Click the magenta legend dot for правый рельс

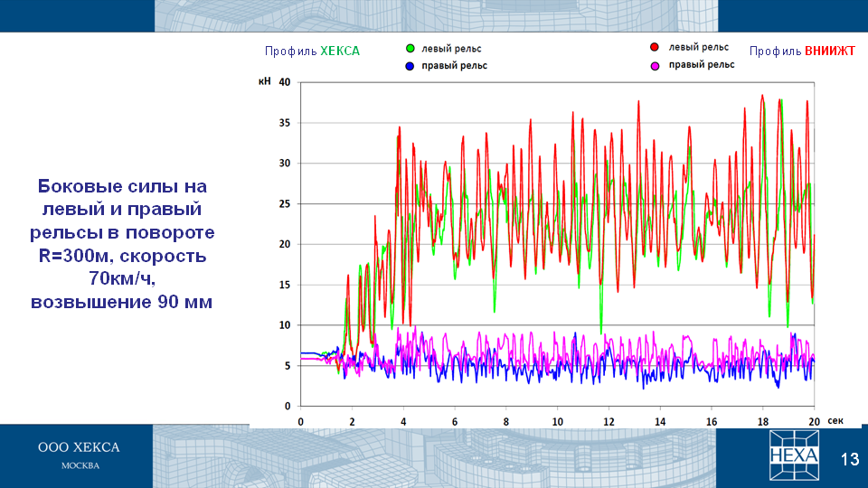pos(655,66)
